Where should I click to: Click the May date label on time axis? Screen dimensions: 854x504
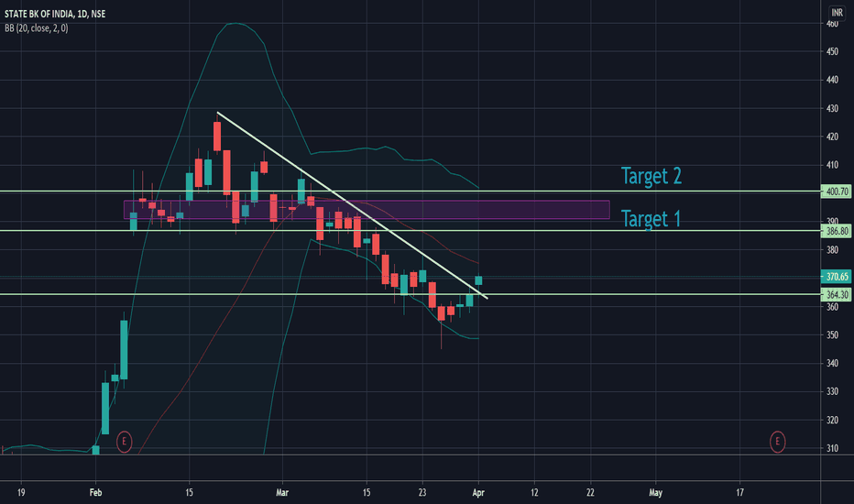click(x=656, y=493)
